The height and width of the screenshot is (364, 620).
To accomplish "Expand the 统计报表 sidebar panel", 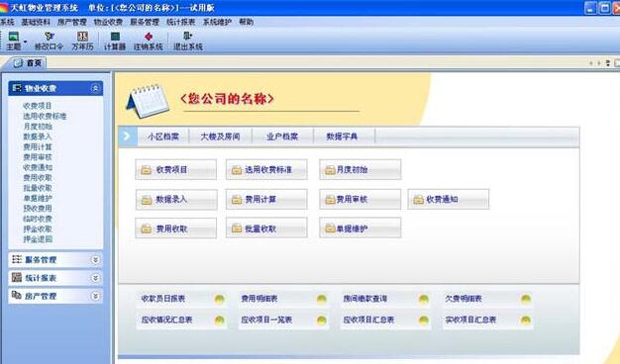I will pyautogui.click(x=95, y=278).
